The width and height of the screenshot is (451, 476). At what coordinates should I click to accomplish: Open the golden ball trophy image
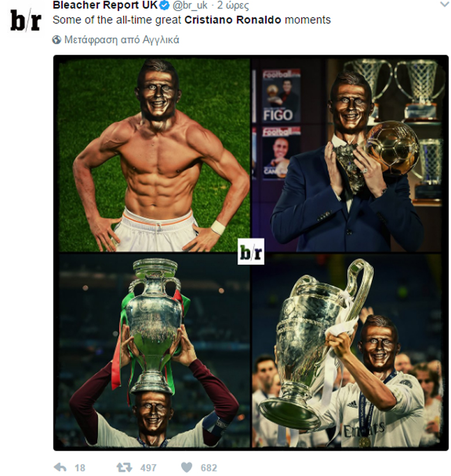point(346,155)
